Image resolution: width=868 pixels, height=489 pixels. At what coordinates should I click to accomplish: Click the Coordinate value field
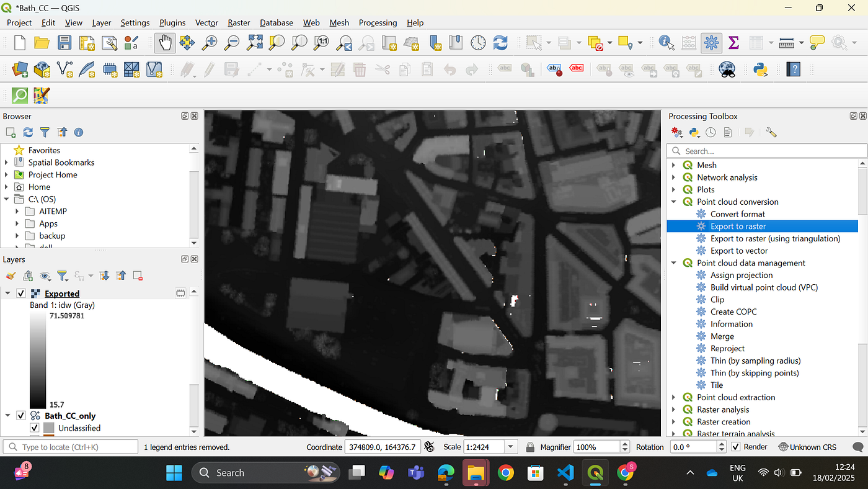click(383, 447)
